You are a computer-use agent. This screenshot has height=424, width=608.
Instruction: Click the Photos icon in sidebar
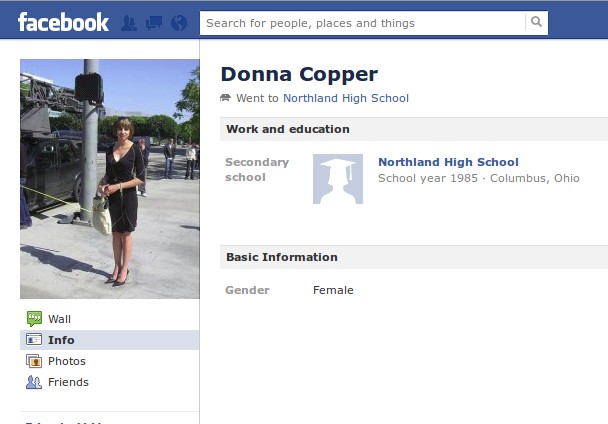tap(34, 361)
